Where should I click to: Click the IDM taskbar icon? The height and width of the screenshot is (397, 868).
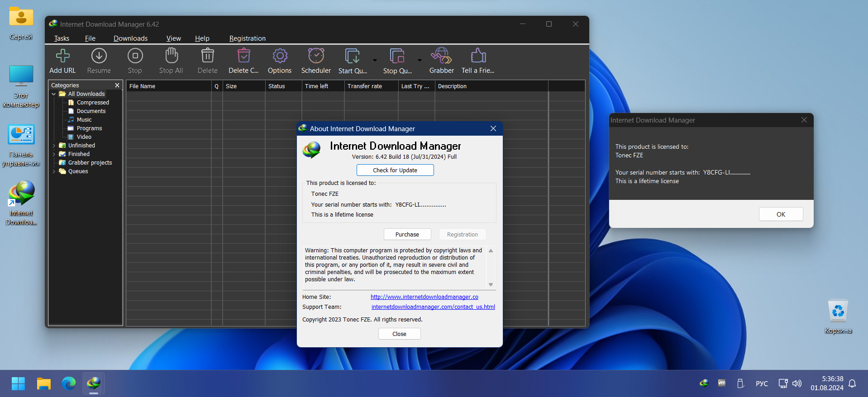coord(94,384)
